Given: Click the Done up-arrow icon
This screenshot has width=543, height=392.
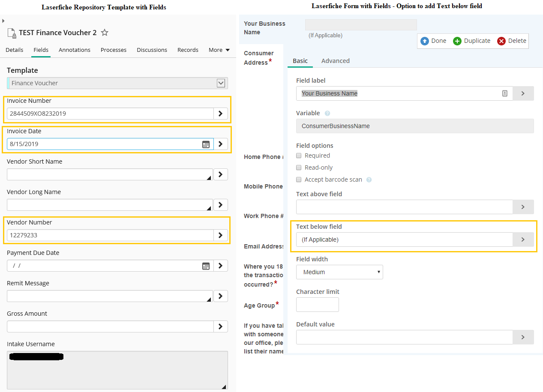Looking at the screenshot, I should [425, 41].
